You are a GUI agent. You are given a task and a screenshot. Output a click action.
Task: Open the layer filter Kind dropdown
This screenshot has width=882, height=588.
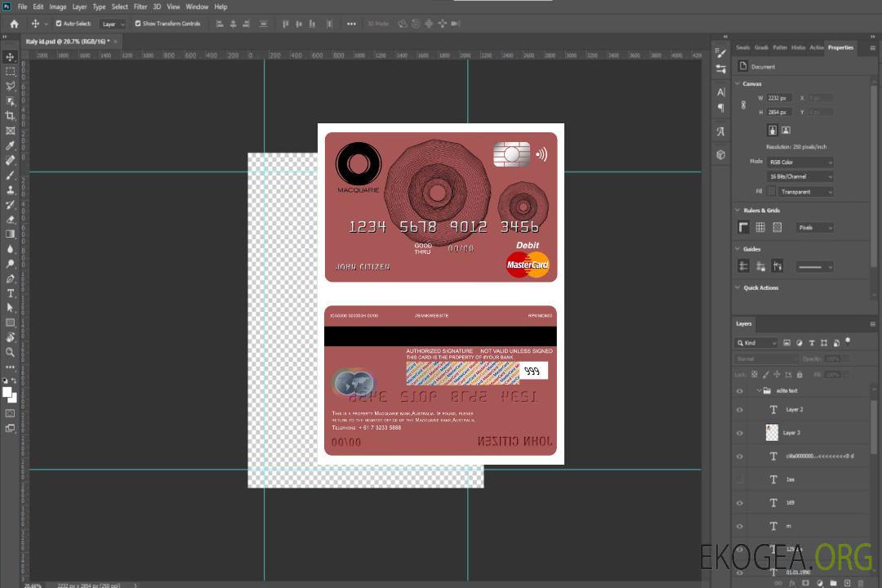click(756, 343)
